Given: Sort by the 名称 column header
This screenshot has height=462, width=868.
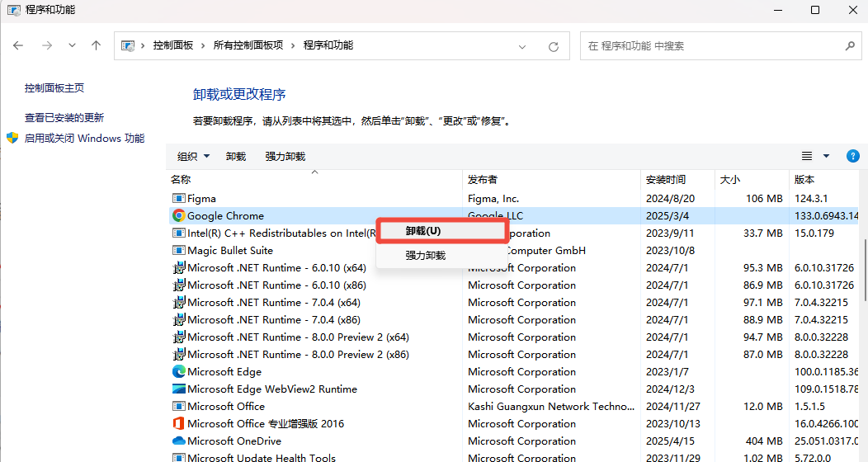Looking at the screenshot, I should 314,179.
